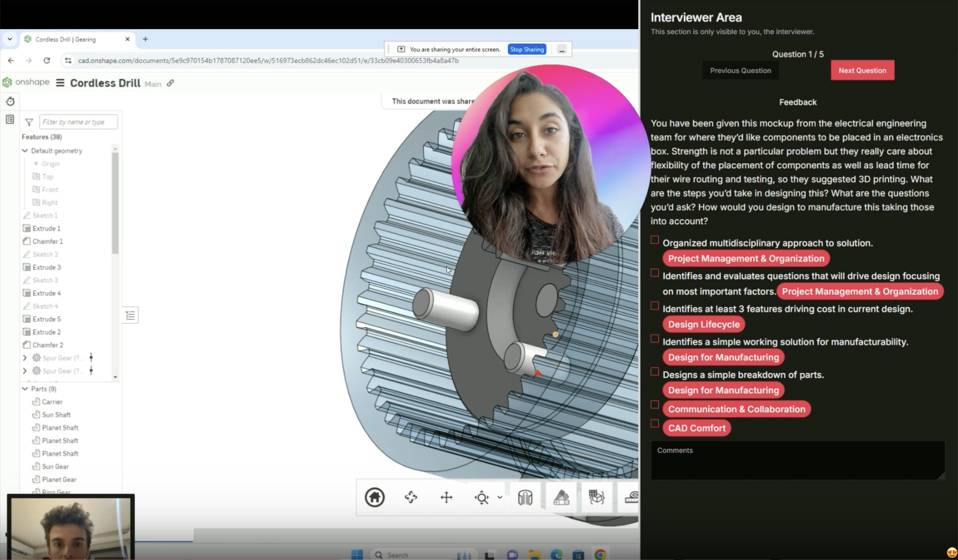Click the home view icon in bottom toolbar
This screenshot has height=560, width=958.
point(375,497)
